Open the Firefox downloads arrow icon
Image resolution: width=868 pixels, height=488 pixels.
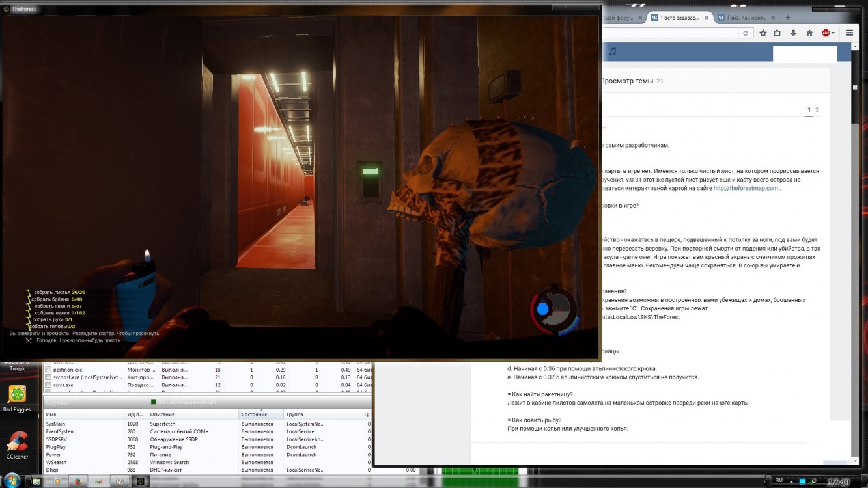pos(793,33)
